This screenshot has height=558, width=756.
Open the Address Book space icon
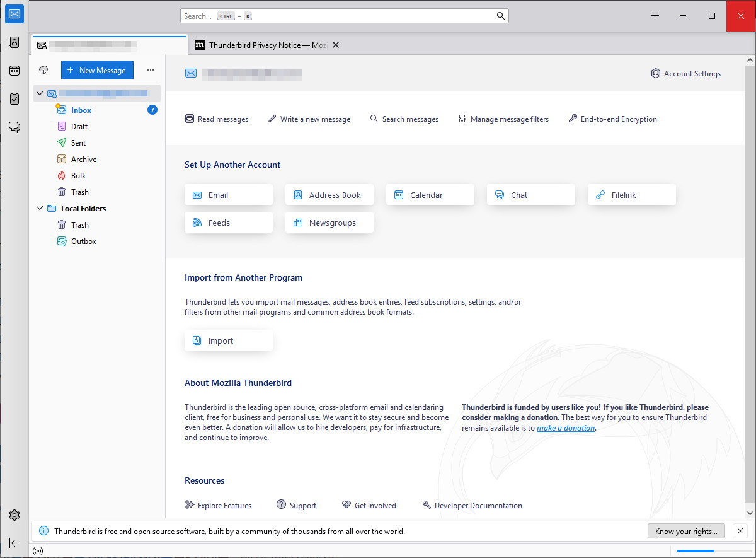[14, 42]
